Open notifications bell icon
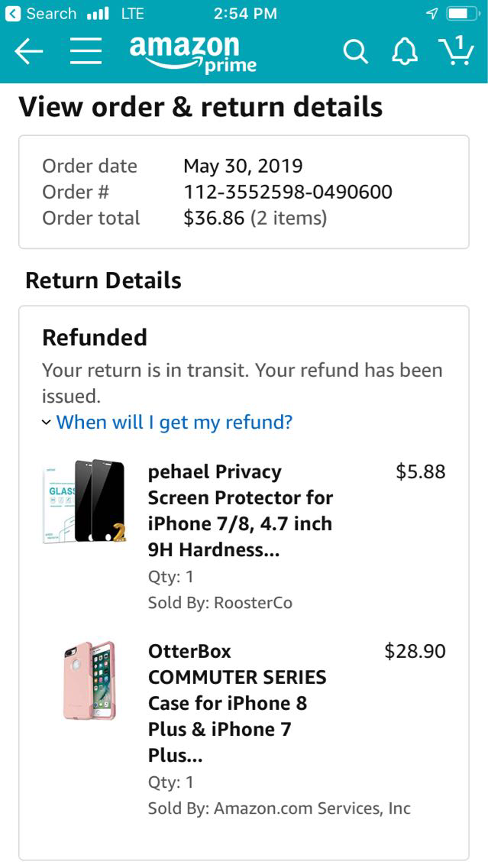 pyautogui.click(x=405, y=52)
